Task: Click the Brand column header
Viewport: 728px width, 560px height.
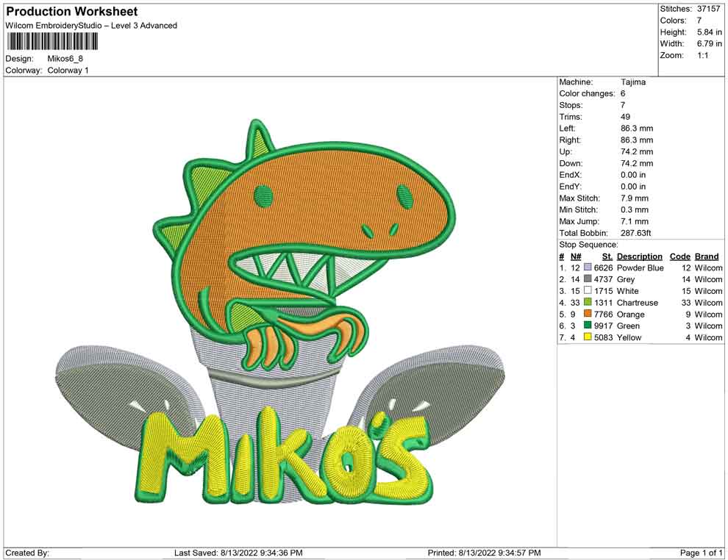Action: (707, 256)
